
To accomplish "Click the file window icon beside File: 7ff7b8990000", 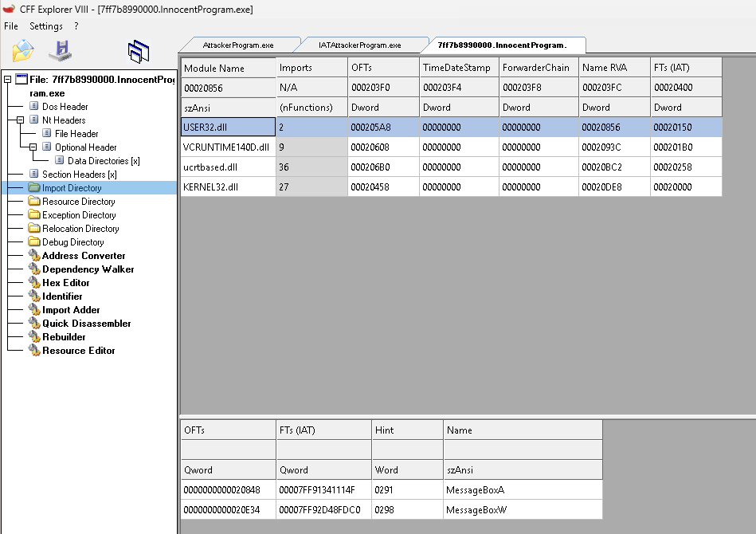I will point(22,79).
